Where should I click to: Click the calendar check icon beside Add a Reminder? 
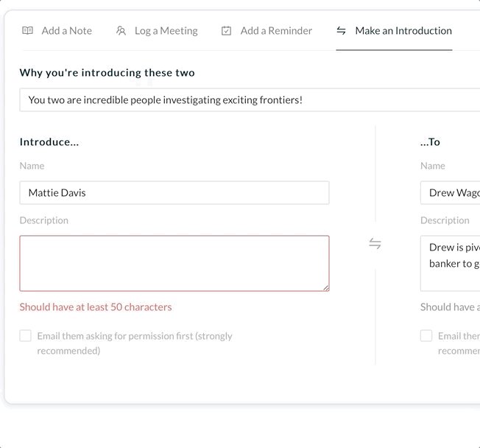click(226, 31)
